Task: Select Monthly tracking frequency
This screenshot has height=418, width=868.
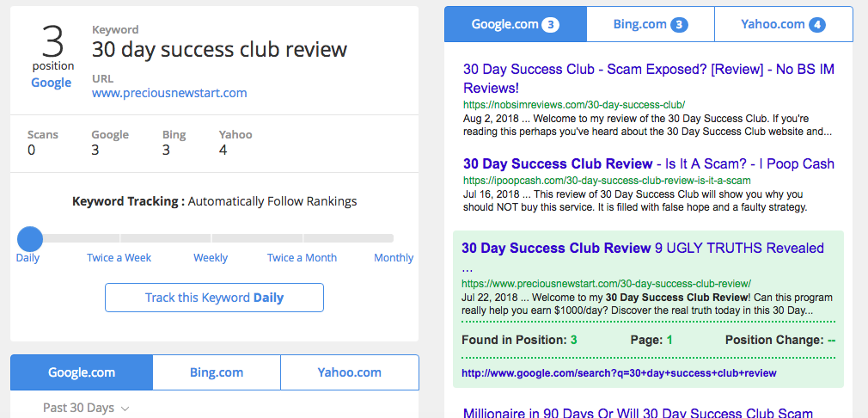Action: [394, 257]
